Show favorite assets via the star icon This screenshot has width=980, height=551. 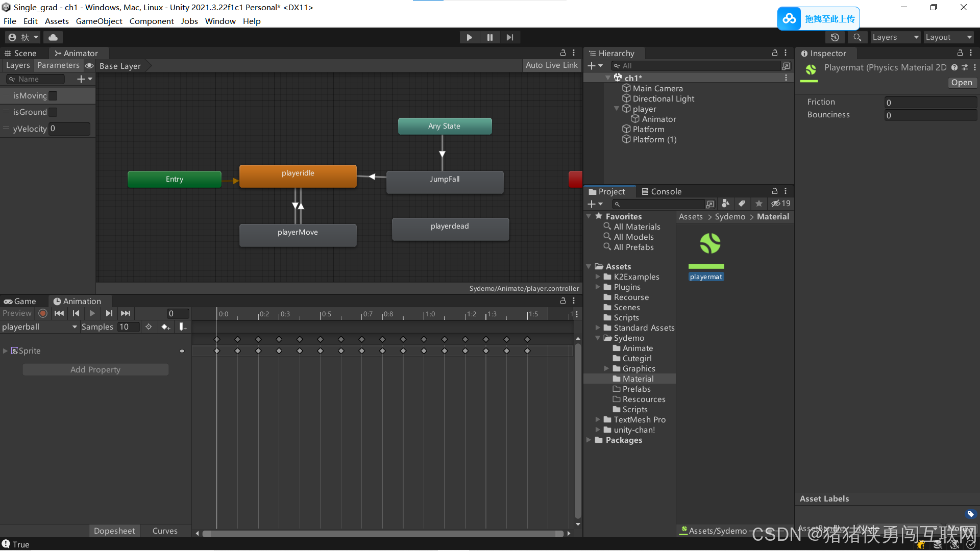(x=759, y=204)
